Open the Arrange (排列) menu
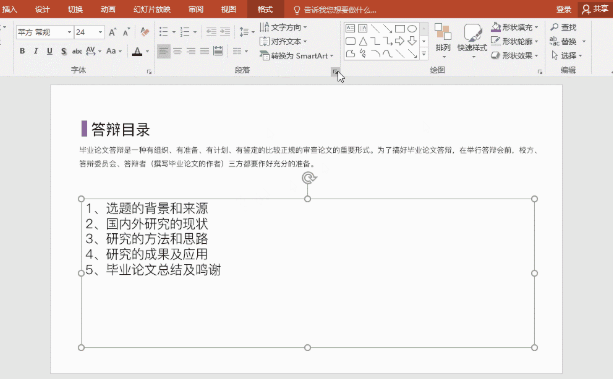Image resolution: width=613 pixels, height=379 pixels. 443,41
